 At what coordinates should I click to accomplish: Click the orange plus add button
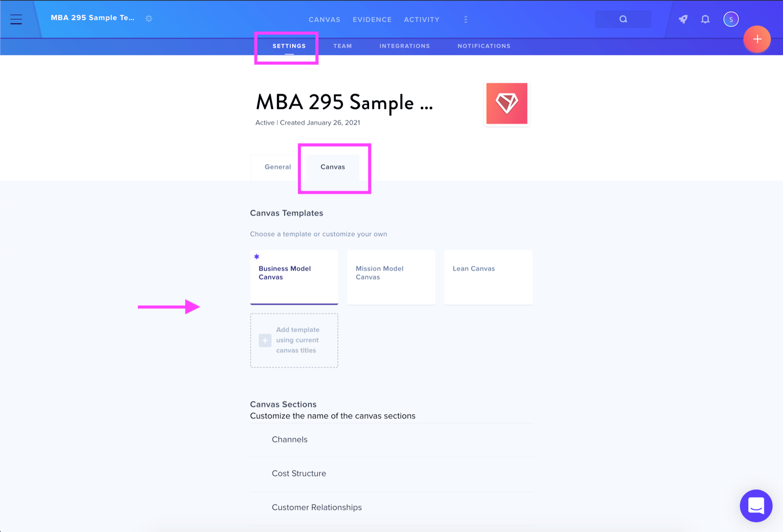[757, 39]
